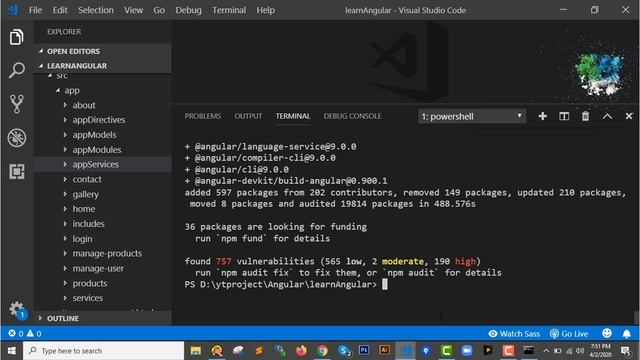
Task: Expand the gallery folder
Action: 102,194
